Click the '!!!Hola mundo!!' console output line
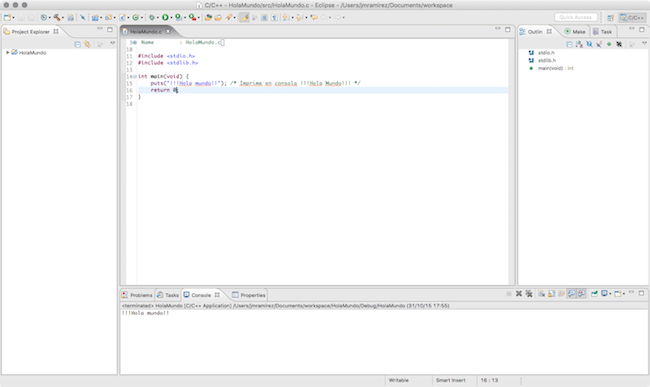The height and width of the screenshot is (387, 650). click(145, 313)
